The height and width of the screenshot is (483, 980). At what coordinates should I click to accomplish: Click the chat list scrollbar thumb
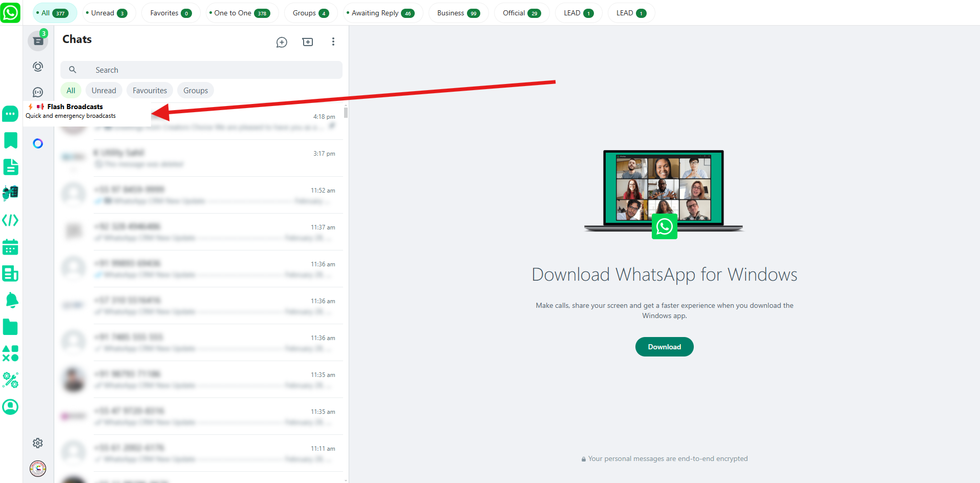click(346, 112)
